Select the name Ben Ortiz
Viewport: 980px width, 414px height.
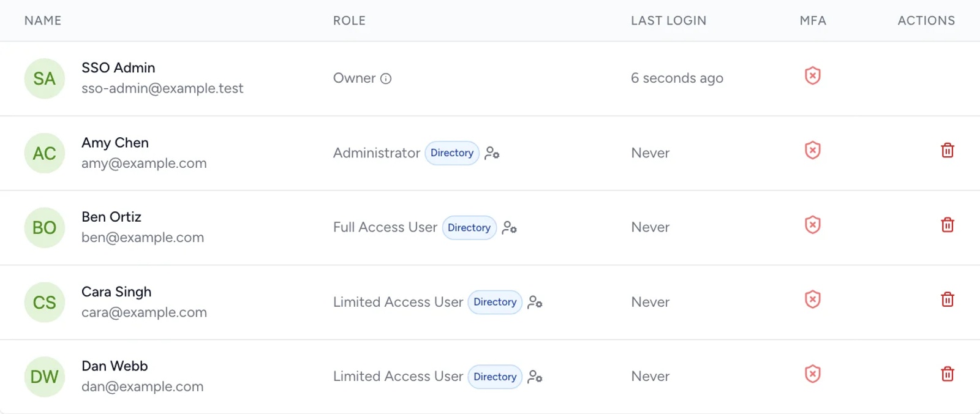pos(111,217)
